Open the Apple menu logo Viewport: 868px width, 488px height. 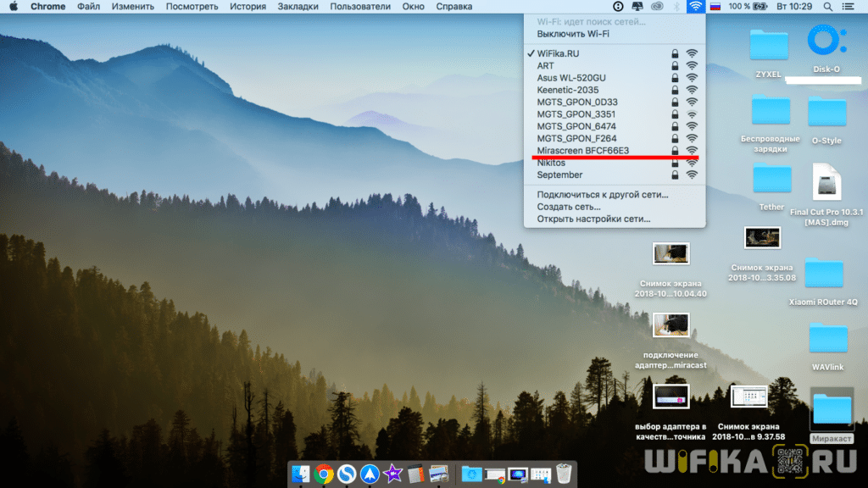click(x=13, y=7)
